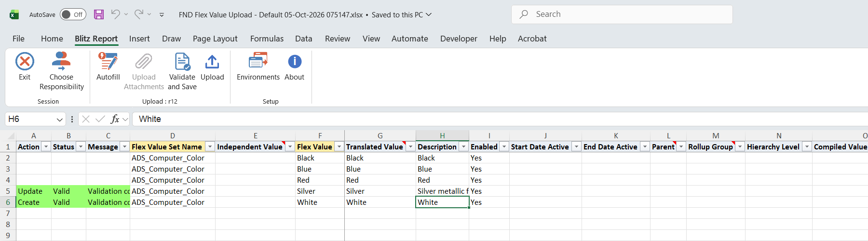Run the Autofill tool

108,67
